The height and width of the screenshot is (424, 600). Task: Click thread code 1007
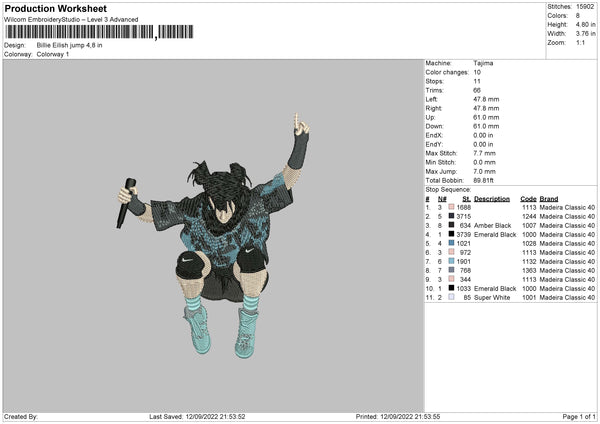click(529, 225)
